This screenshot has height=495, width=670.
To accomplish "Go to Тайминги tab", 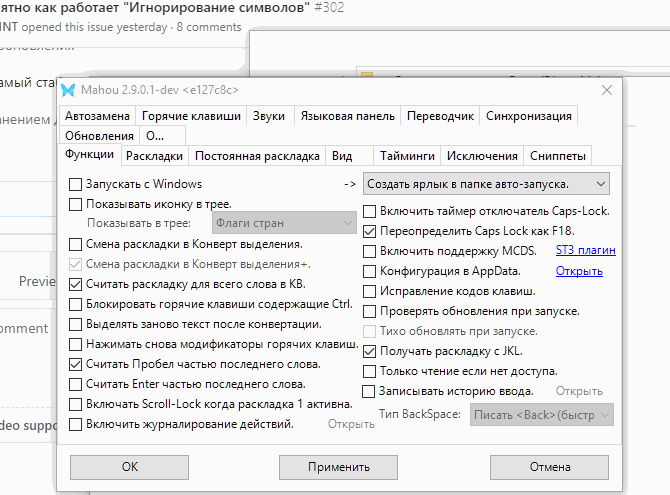I will pyautogui.click(x=407, y=156).
